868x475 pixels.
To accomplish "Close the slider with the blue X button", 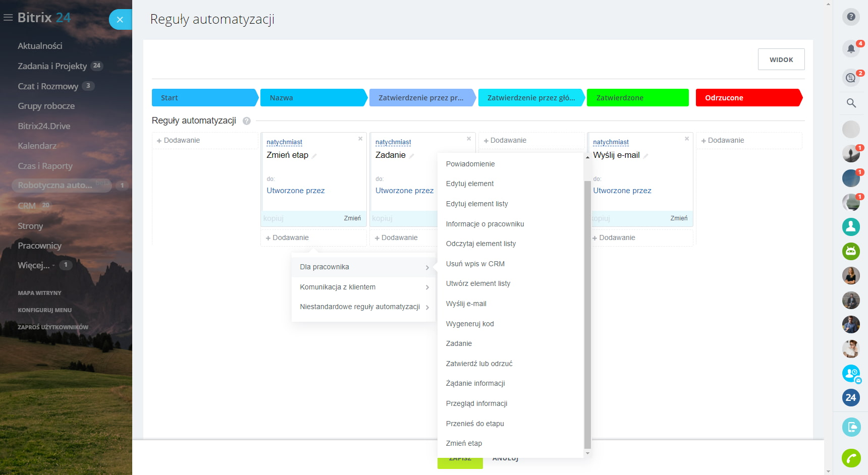I will pyautogui.click(x=120, y=20).
